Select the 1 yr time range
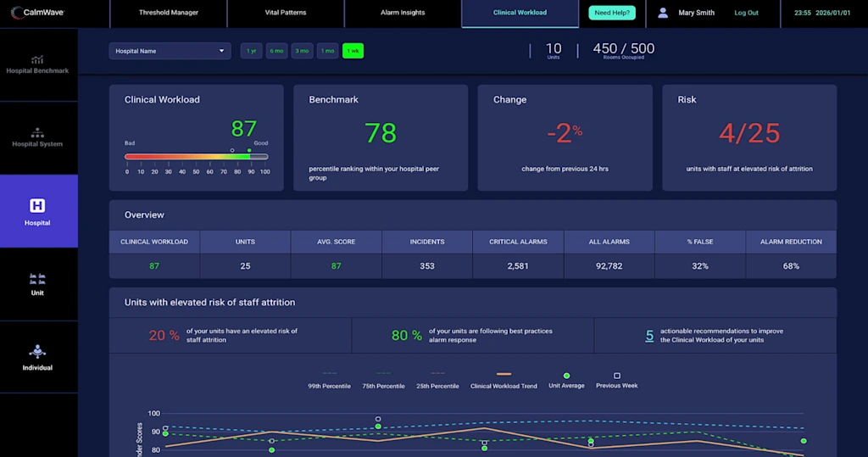This screenshot has width=868, height=457. [251, 51]
